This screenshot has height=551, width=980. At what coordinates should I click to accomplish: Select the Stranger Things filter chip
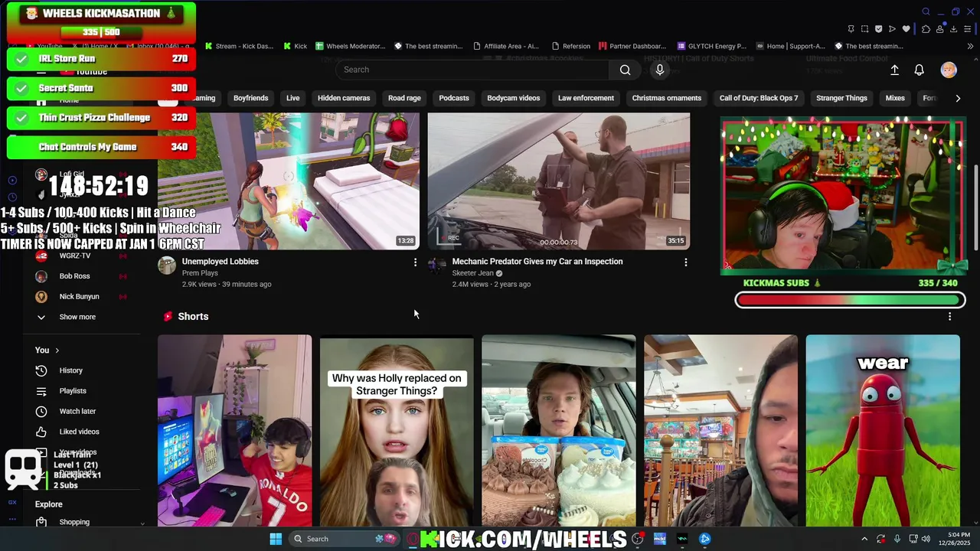coord(841,98)
